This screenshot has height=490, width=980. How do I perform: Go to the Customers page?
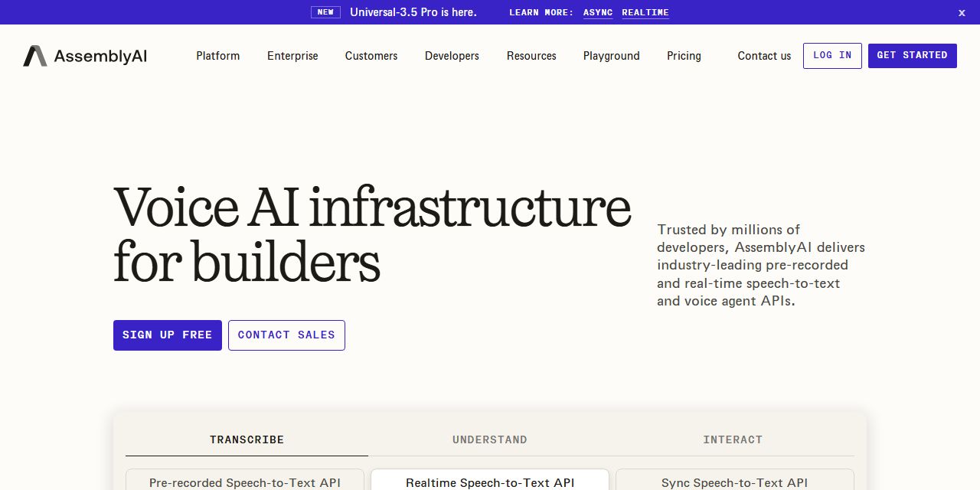(371, 56)
